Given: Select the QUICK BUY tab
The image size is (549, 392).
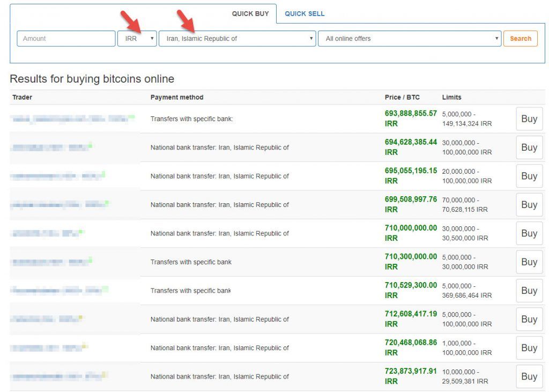Looking at the screenshot, I should pos(250,13).
